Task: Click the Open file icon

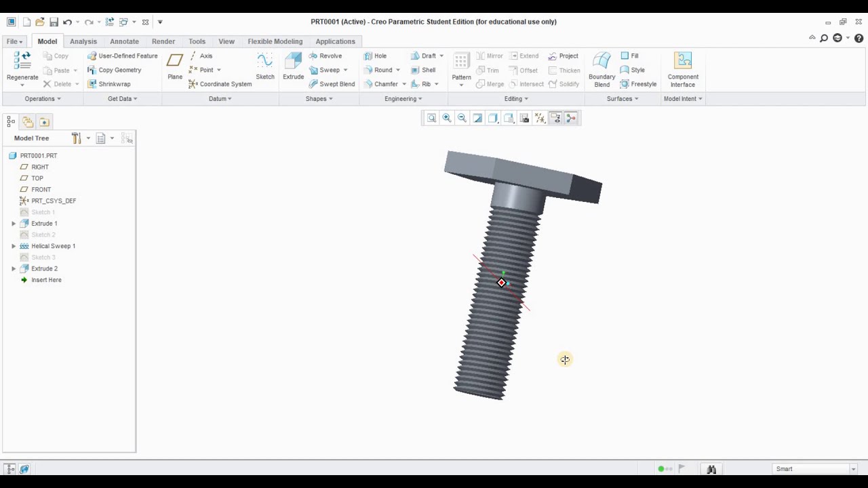Action: click(40, 22)
